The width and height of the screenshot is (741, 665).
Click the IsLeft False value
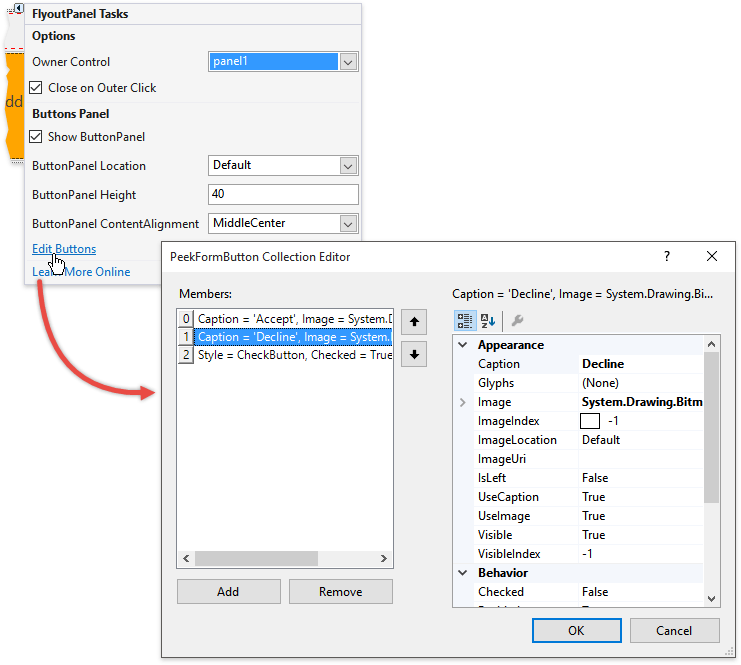click(595, 478)
